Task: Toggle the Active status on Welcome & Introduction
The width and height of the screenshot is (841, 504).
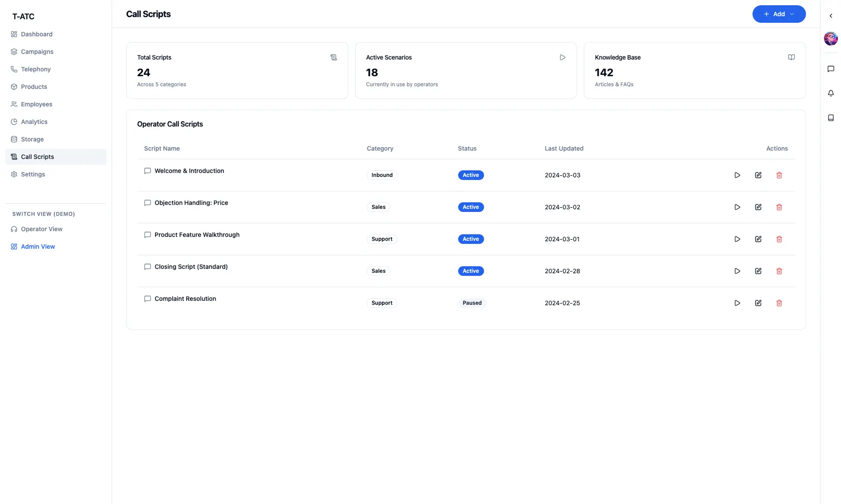Action: 471,175
